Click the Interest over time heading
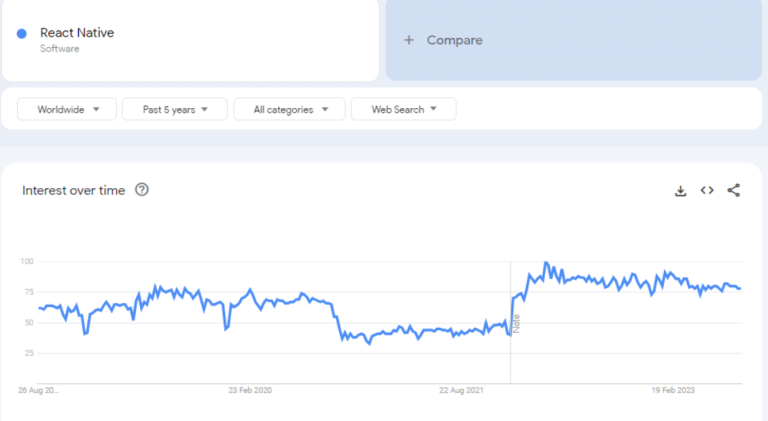Viewport: 768px width, 421px height. tap(74, 190)
